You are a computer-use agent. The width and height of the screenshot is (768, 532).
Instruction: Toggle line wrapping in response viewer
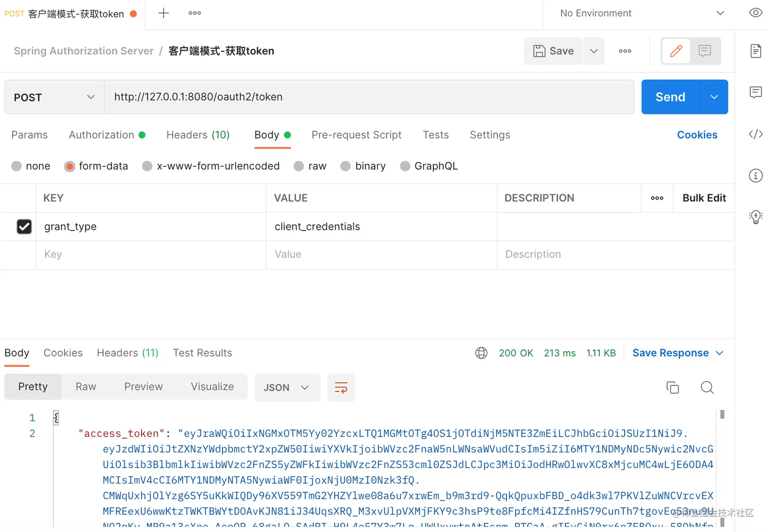click(x=341, y=387)
